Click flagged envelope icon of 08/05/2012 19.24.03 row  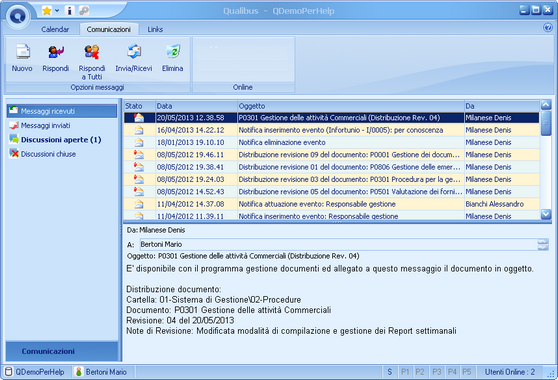coord(139,179)
